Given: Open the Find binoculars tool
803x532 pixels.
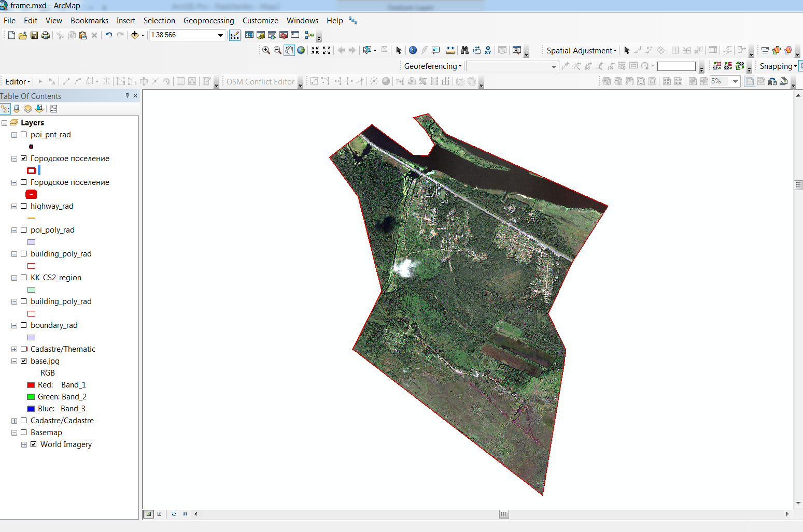Looking at the screenshot, I should [x=464, y=50].
